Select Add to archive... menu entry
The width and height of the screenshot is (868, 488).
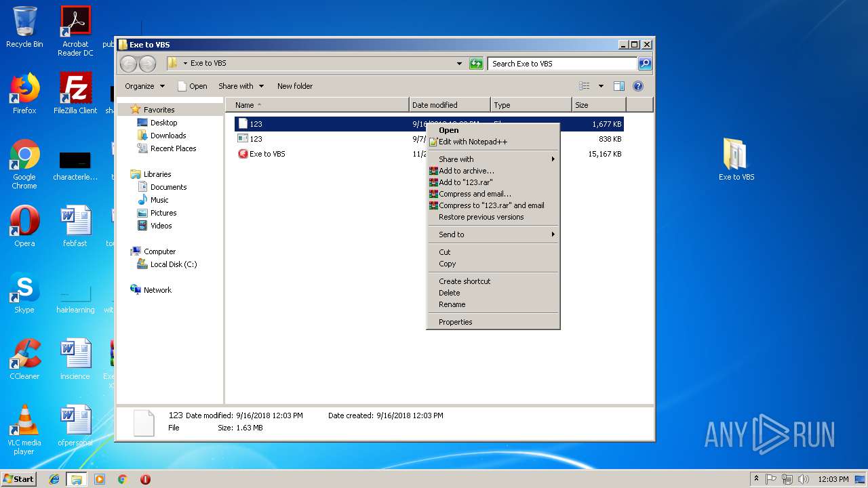(x=493, y=171)
